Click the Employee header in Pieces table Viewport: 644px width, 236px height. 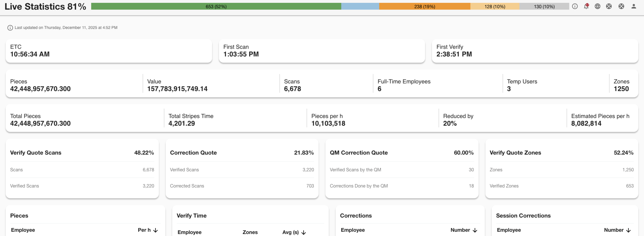click(x=23, y=230)
